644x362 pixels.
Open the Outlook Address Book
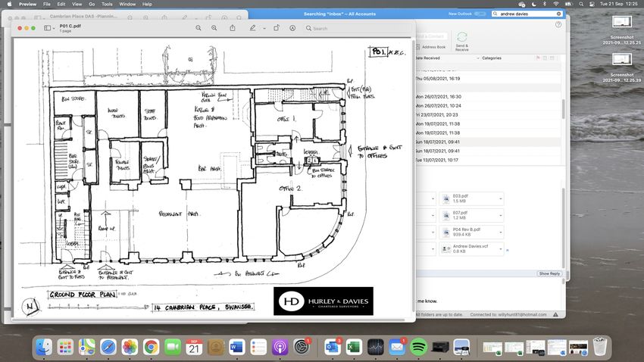point(431,47)
